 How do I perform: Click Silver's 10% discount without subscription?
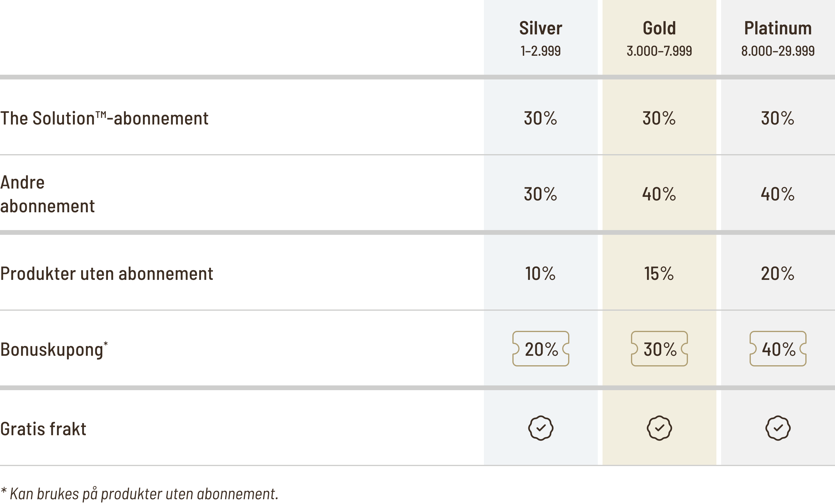[x=541, y=273]
